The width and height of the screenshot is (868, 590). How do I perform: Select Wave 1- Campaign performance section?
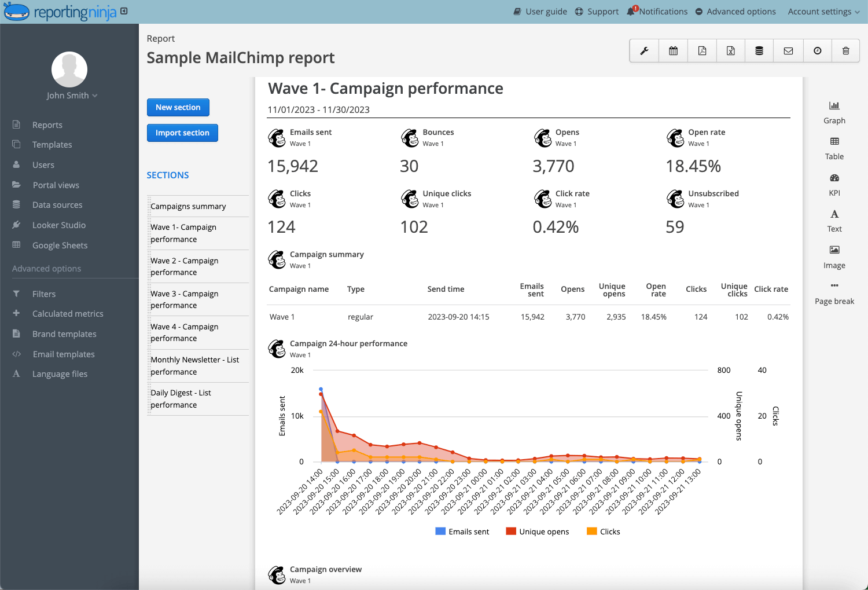click(x=198, y=233)
